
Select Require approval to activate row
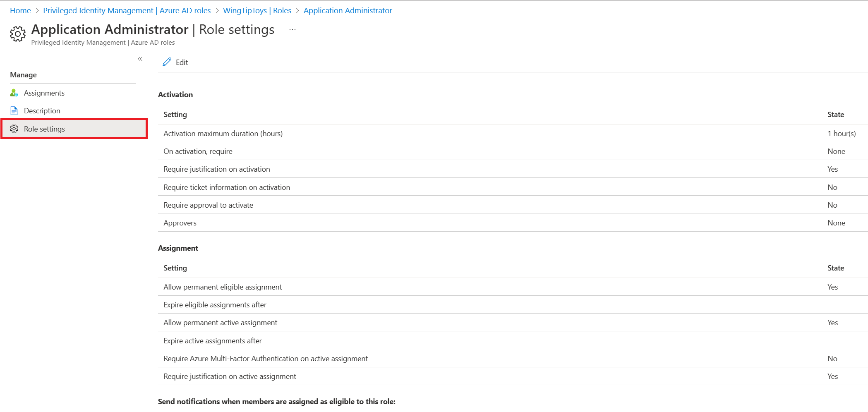[513, 205]
